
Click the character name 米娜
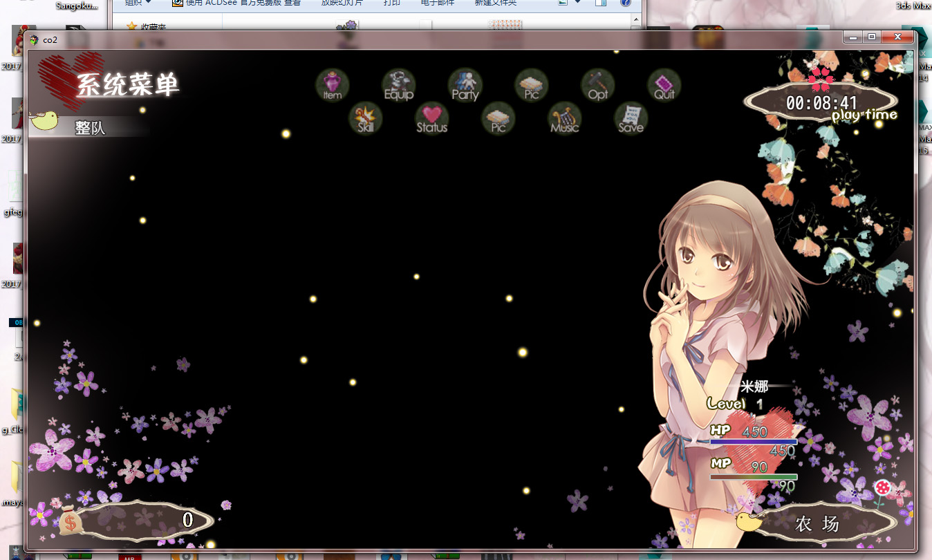click(x=754, y=386)
